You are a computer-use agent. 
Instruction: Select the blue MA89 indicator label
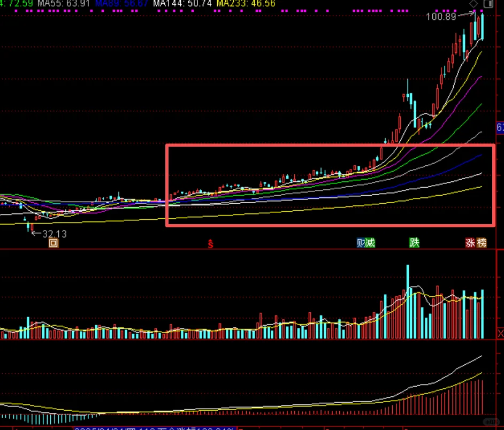point(122,4)
